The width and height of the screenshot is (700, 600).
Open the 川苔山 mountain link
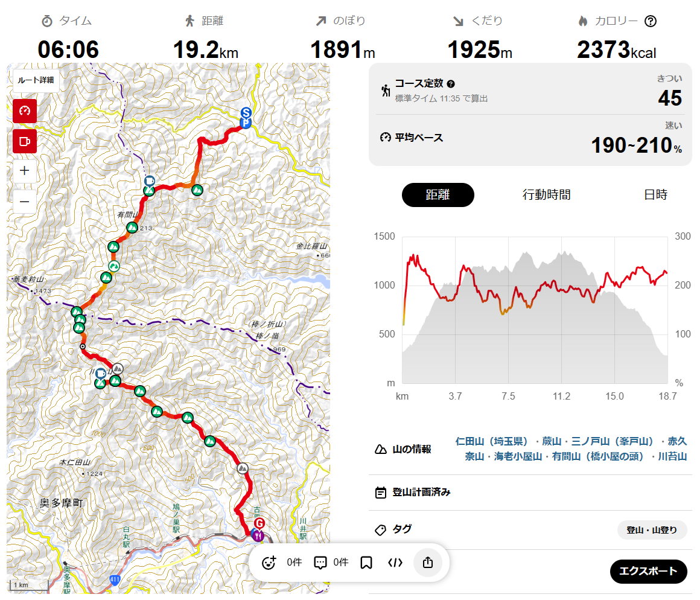[672, 456]
